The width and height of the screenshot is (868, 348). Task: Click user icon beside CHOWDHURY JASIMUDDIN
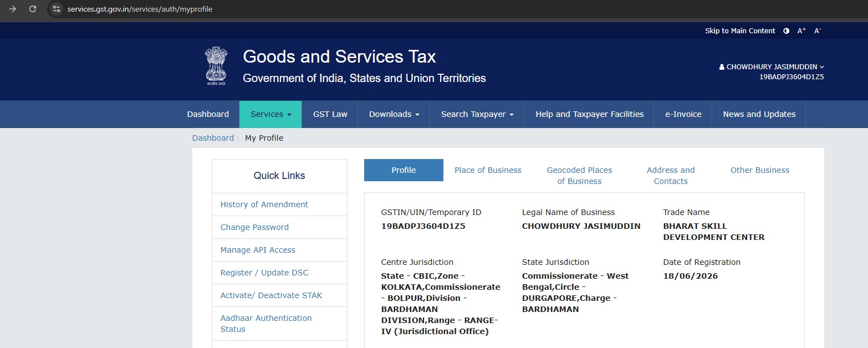click(x=722, y=67)
